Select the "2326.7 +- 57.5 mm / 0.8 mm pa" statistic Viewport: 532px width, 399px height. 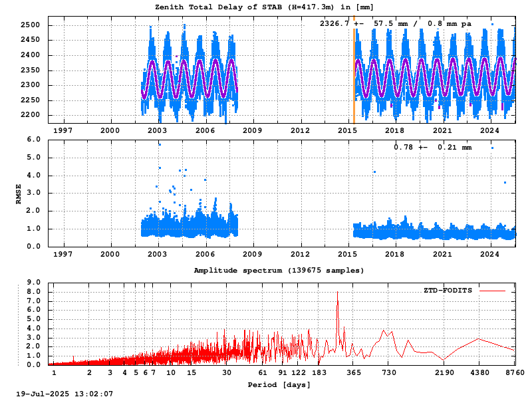(x=395, y=23)
